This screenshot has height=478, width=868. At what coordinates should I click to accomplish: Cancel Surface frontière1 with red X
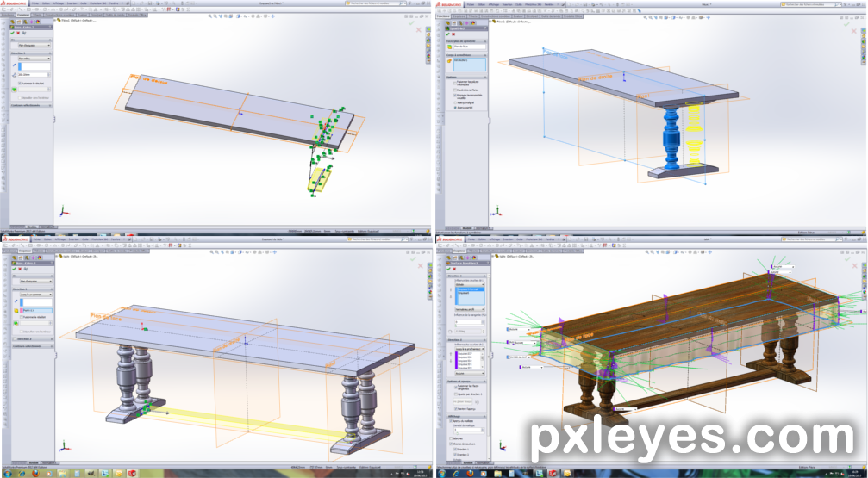[x=454, y=269]
